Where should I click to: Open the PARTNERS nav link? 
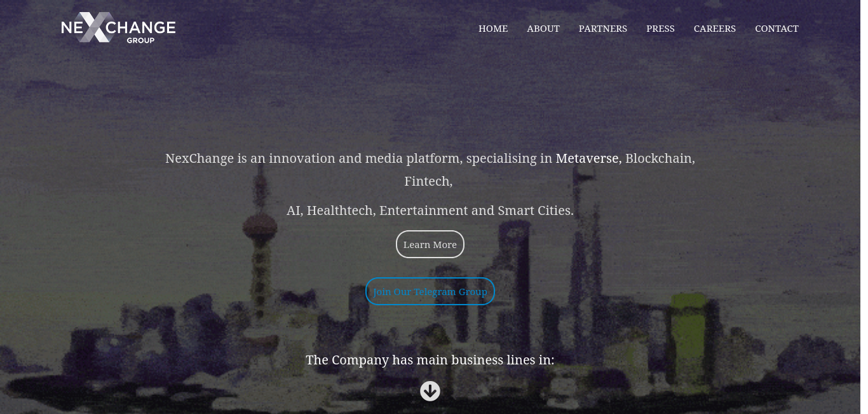tap(603, 29)
